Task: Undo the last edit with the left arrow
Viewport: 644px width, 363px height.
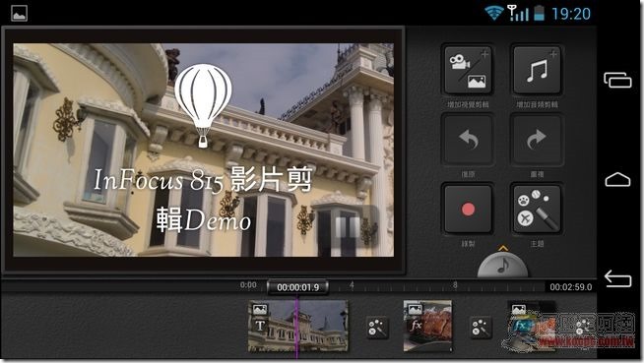Action: pyautogui.click(x=468, y=140)
